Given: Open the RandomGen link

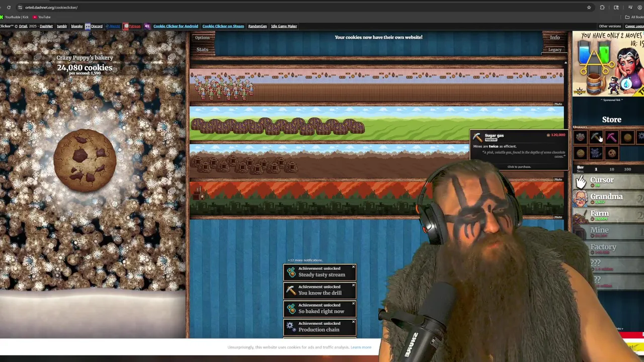Looking at the screenshot, I should (257, 26).
